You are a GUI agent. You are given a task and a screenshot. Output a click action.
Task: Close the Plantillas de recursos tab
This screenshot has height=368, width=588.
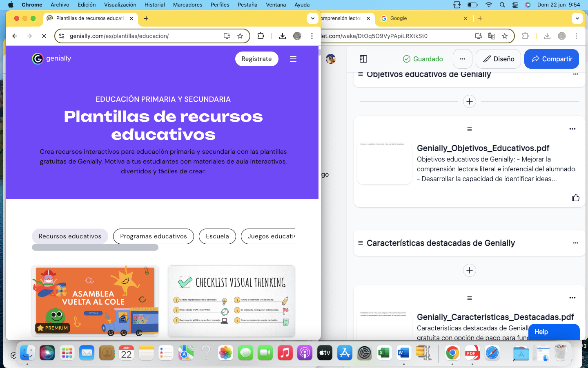(x=131, y=18)
